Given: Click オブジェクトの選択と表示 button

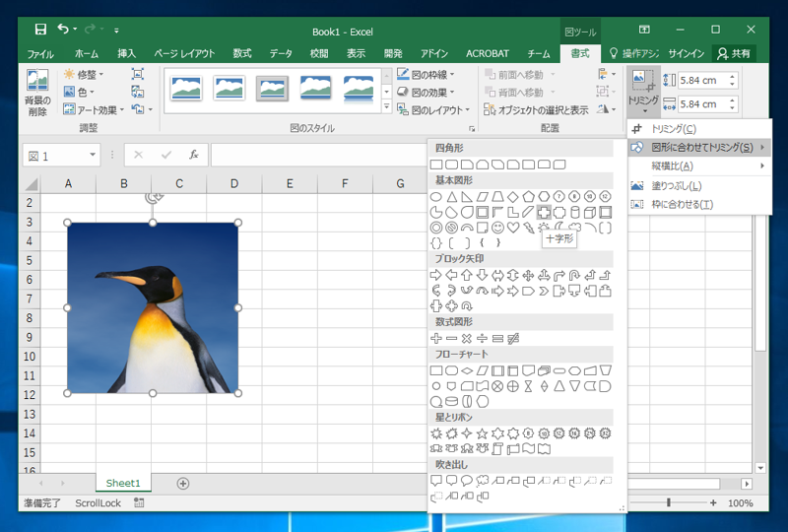Looking at the screenshot, I should [537, 110].
